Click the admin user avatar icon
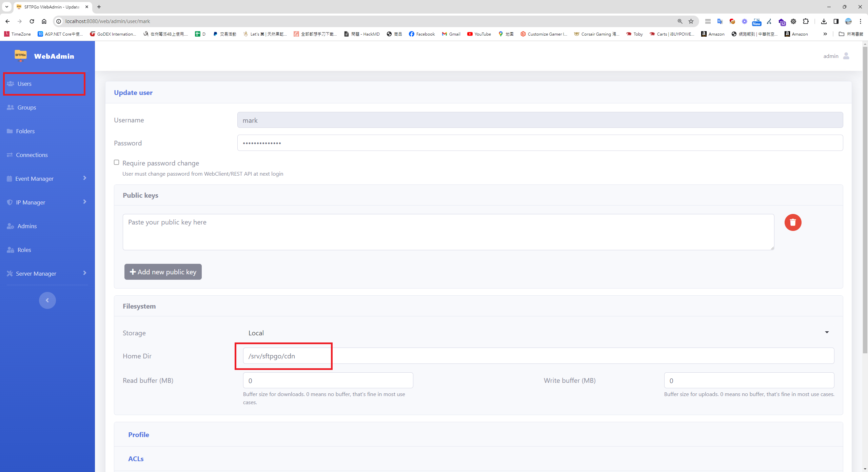 point(846,56)
